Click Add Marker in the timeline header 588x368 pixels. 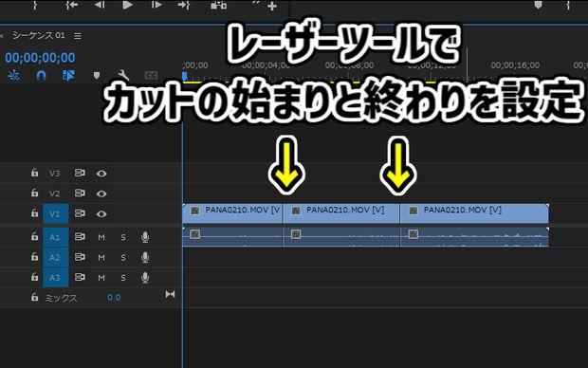[x=97, y=75]
